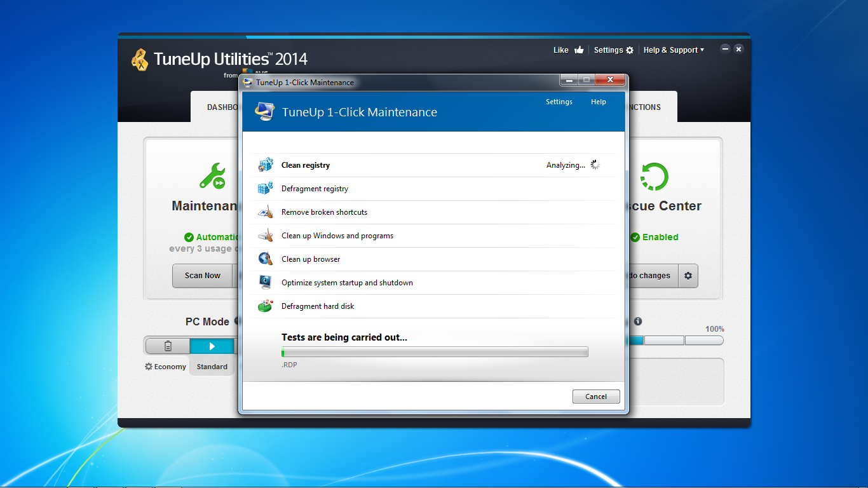Click the Defragment registry text

coord(315,189)
